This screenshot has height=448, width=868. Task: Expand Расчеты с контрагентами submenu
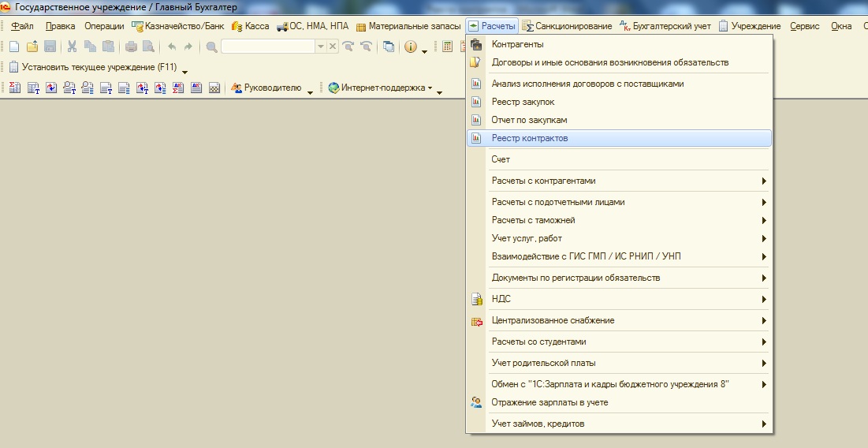click(763, 181)
